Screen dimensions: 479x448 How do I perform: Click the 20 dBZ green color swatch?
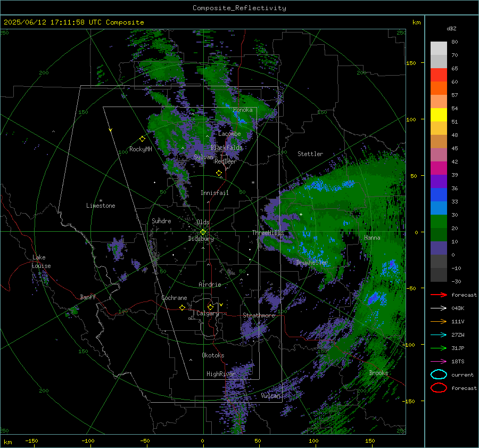click(x=439, y=222)
